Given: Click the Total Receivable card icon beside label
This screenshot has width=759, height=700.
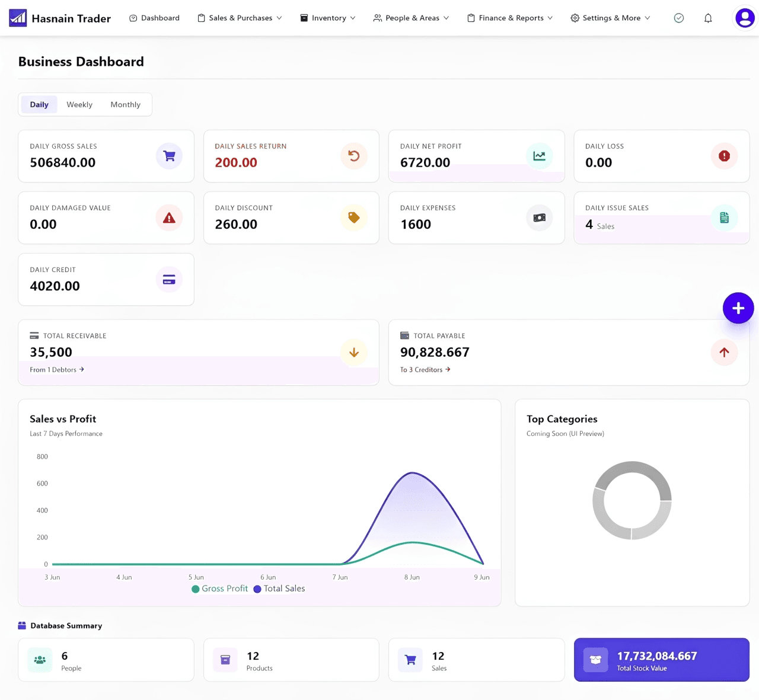Looking at the screenshot, I should click(34, 335).
